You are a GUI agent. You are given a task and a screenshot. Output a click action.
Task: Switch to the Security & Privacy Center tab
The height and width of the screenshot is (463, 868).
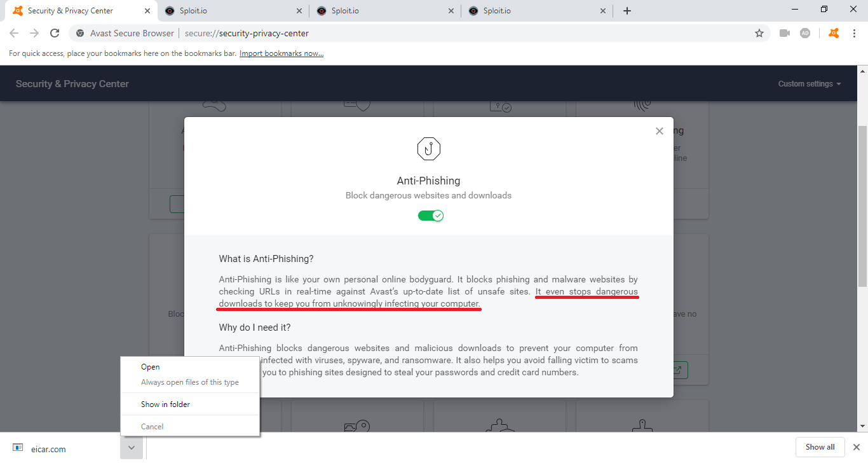79,11
